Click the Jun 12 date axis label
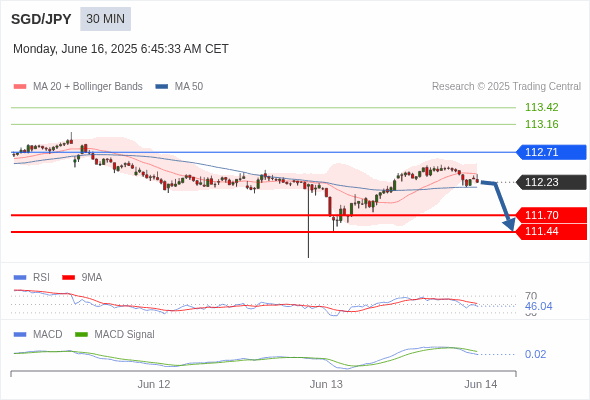The image size is (590, 400). click(154, 385)
